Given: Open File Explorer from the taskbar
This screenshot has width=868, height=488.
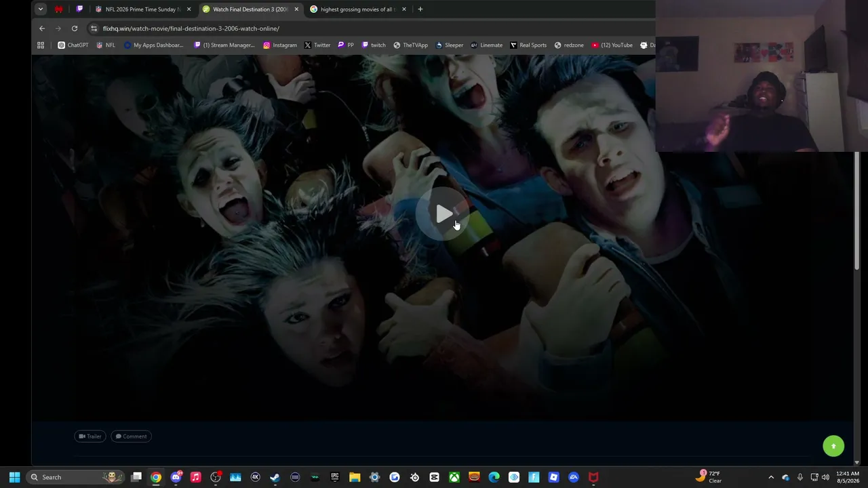Looking at the screenshot, I should point(355,477).
